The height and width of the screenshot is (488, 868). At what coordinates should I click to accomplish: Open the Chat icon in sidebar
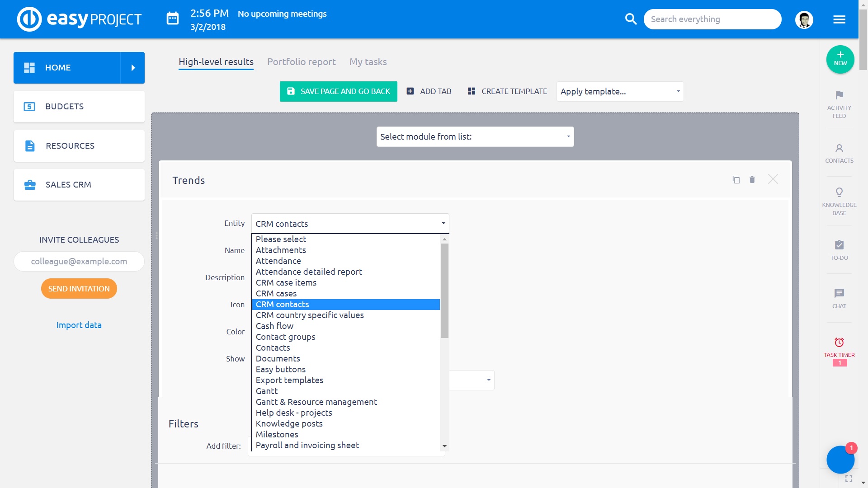[x=839, y=293]
